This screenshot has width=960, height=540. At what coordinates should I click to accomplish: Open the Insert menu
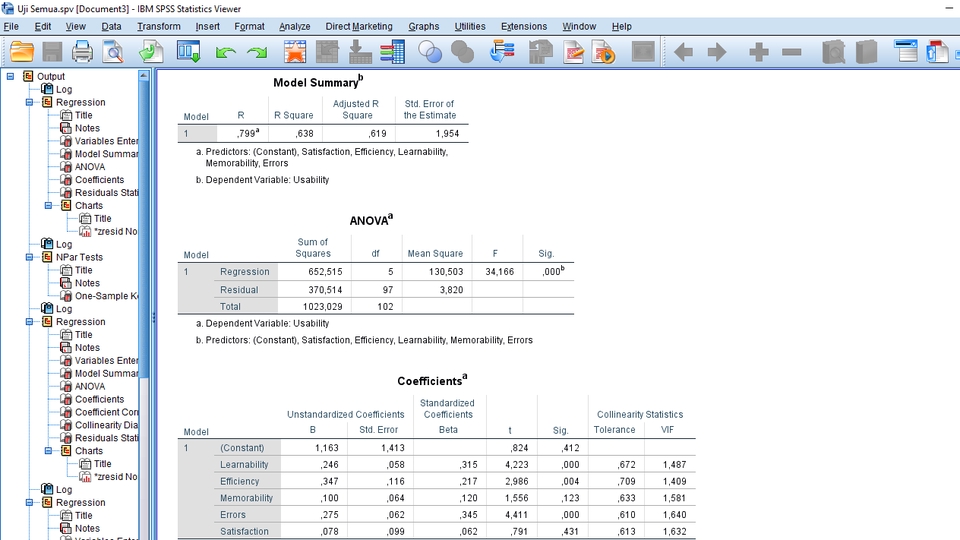click(x=208, y=26)
